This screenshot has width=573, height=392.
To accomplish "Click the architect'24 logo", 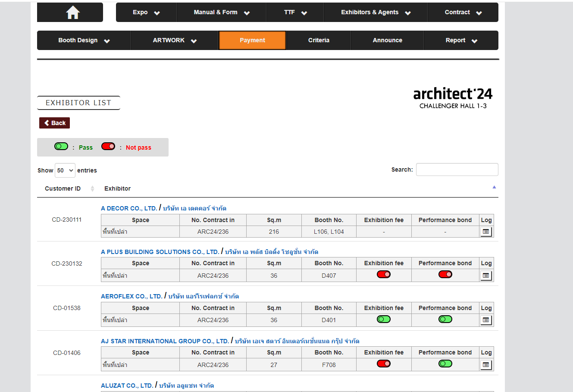I will click(453, 98).
